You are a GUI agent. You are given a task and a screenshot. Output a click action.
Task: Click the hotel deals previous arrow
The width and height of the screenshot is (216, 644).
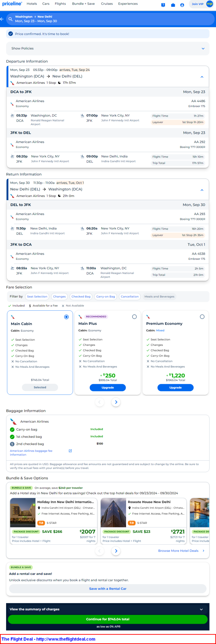[100, 551]
